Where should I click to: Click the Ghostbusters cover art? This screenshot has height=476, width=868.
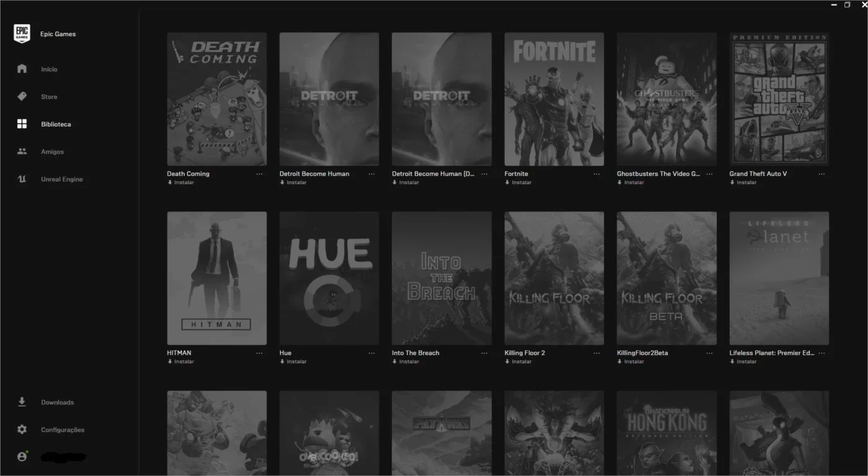coord(666,99)
